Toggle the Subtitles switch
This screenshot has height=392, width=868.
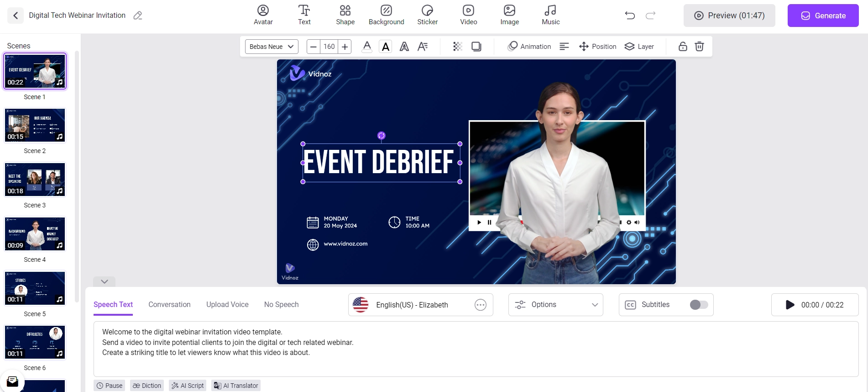698,305
